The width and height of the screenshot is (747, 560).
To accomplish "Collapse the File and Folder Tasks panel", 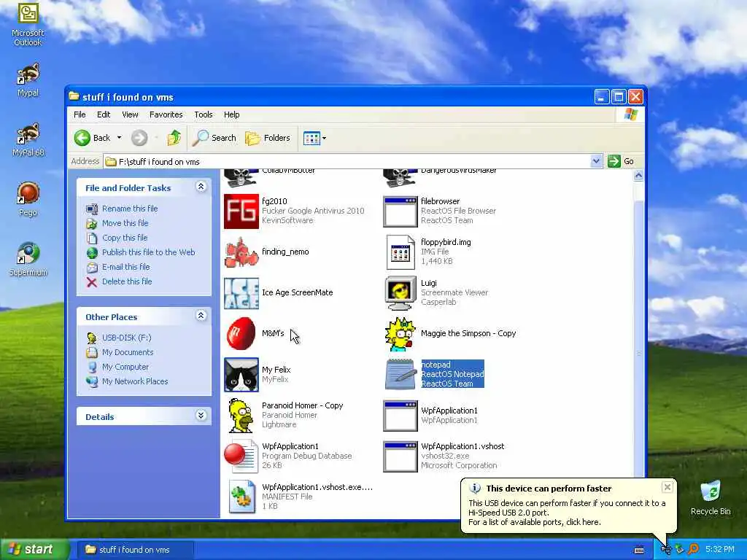I will 201,187.
